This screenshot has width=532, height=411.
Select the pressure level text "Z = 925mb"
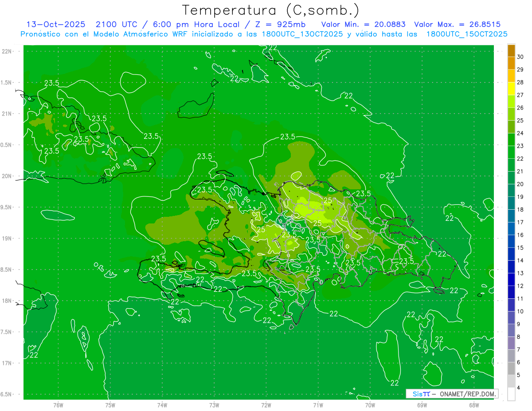[x=279, y=24]
